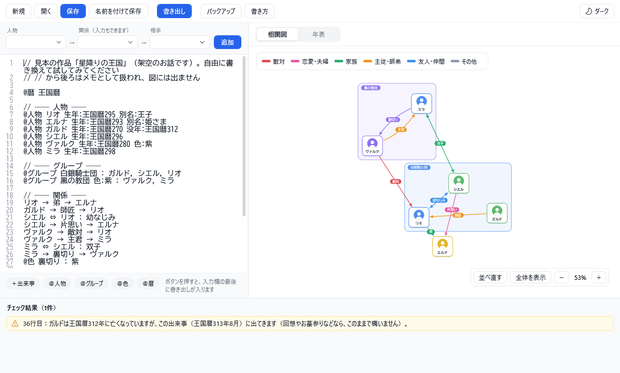Click the editor line '@暦 王国暦'
The height and width of the screenshot is (373, 620).
(x=42, y=92)
